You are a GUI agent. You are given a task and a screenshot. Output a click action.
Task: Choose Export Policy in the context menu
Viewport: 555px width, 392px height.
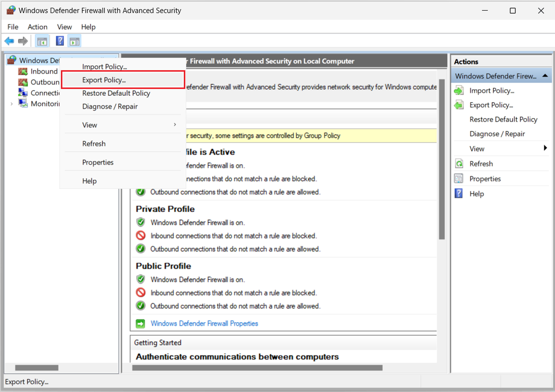click(x=123, y=80)
